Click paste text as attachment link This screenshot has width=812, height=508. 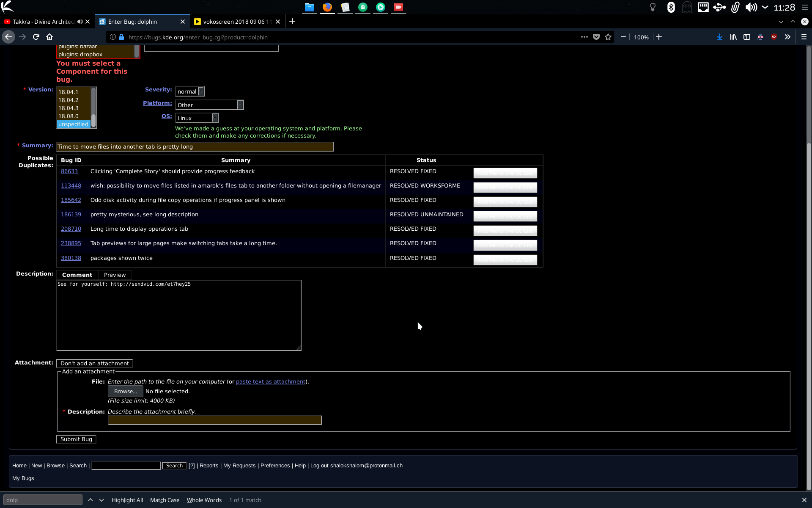click(271, 381)
